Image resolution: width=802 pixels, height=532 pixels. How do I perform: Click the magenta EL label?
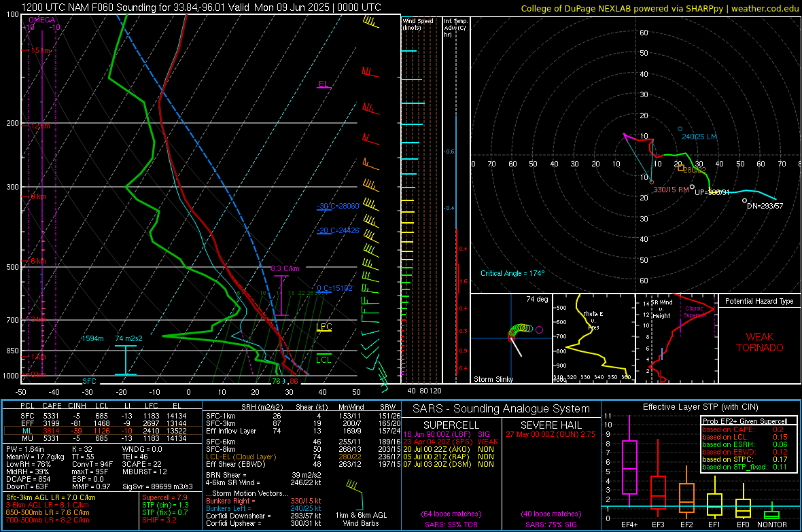[324, 84]
